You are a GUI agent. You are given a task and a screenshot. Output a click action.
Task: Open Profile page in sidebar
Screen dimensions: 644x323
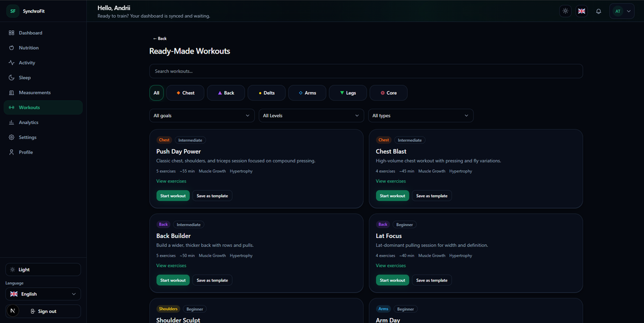tap(43, 152)
